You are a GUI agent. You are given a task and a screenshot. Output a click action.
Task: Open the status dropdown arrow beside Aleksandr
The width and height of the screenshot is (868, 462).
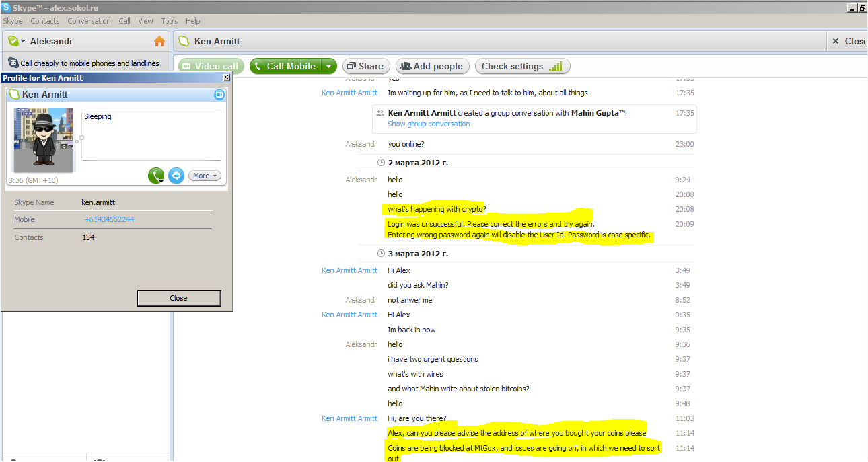24,42
